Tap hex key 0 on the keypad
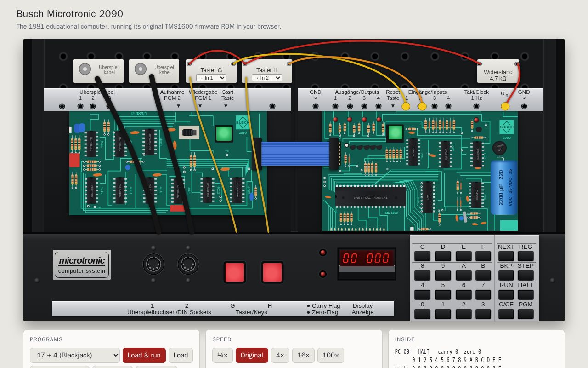Image resolution: width=588 pixels, height=368 pixels. pos(422,314)
